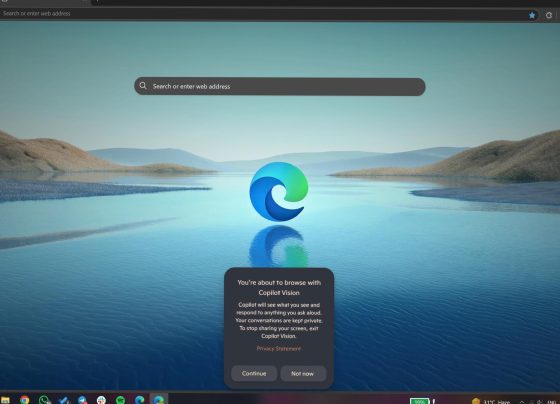Open Telegram from the taskbar
Viewport: 560px width, 404px height.
pyautogui.click(x=82, y=400)
